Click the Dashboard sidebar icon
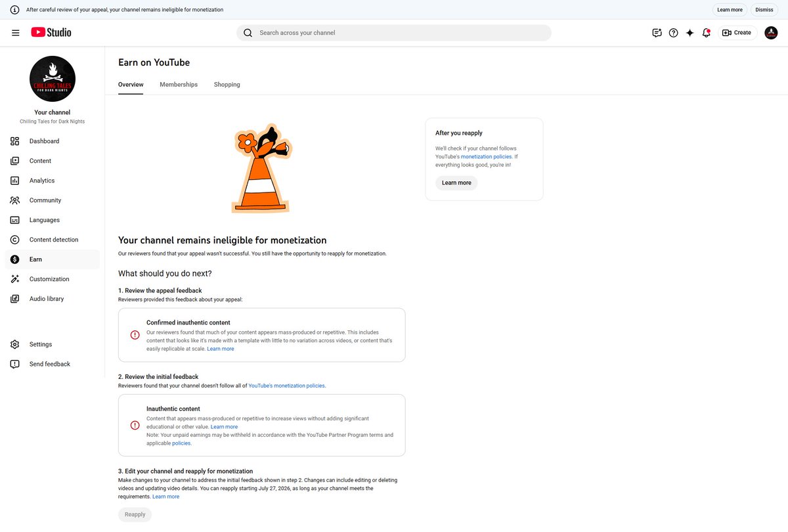The width and height of the screenshot is (788, 532). point(15,141)
